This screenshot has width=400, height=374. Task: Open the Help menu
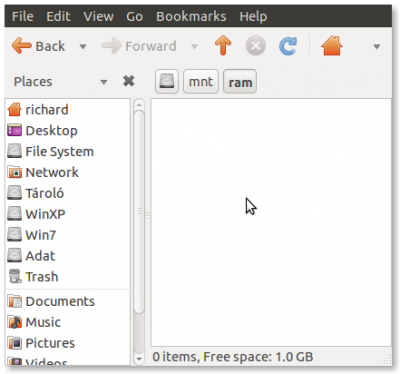pos(253,16)
